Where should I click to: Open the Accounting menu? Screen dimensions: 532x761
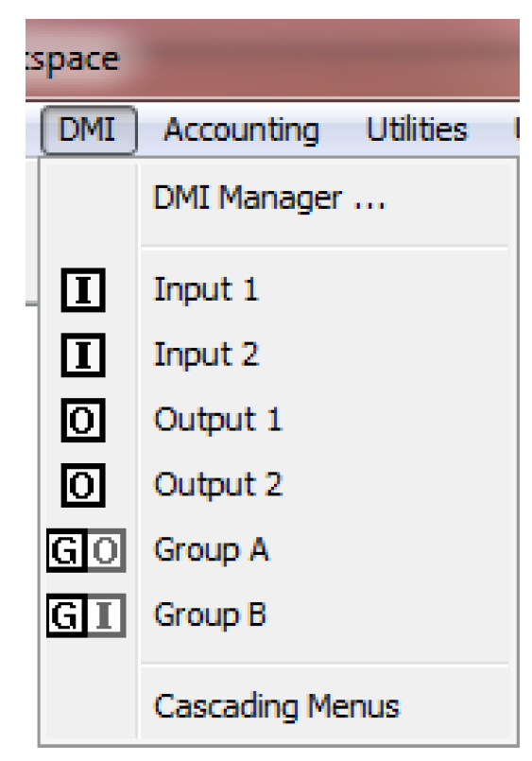[241, 130]
